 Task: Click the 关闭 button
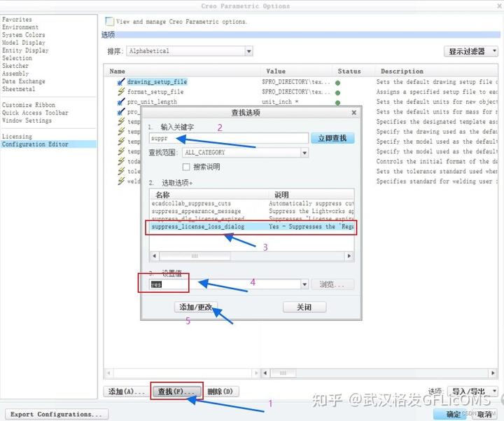click(x=304, y=307)
